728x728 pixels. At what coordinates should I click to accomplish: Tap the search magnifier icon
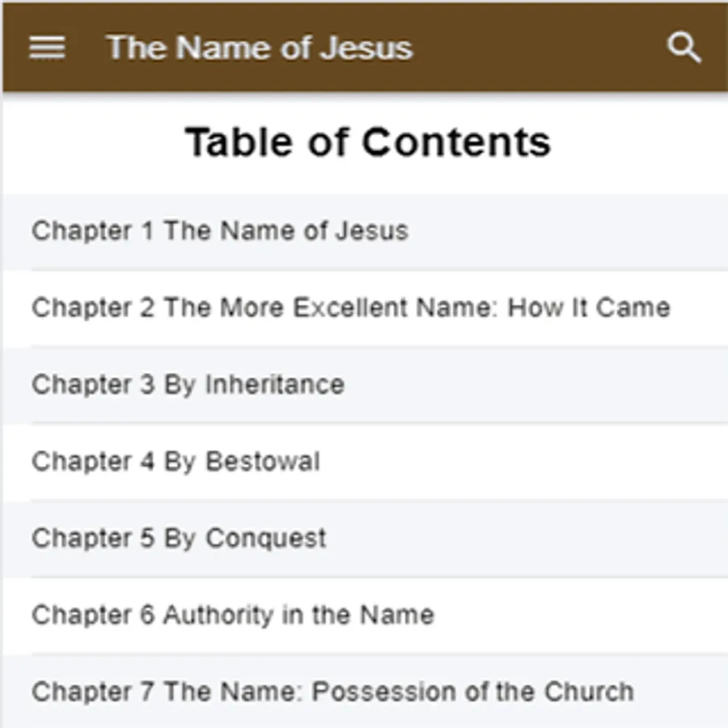[x=684, y=48]
